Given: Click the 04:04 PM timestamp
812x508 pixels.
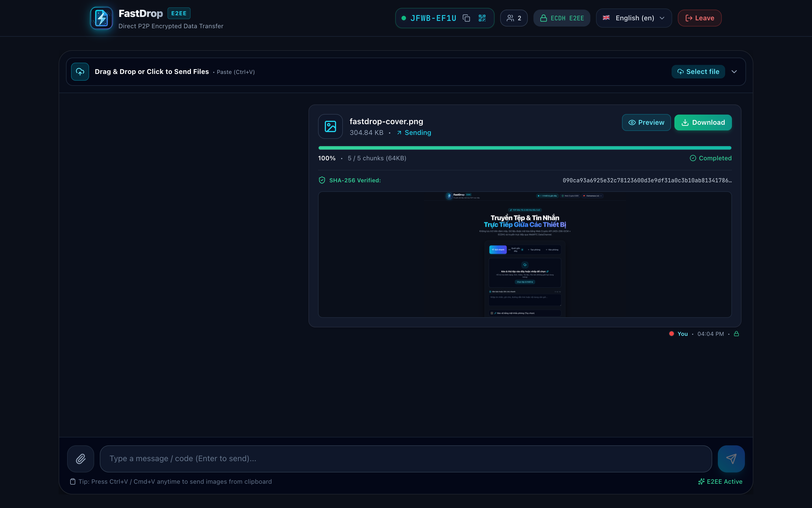Looking at the screenshot, I should point(710,334).
